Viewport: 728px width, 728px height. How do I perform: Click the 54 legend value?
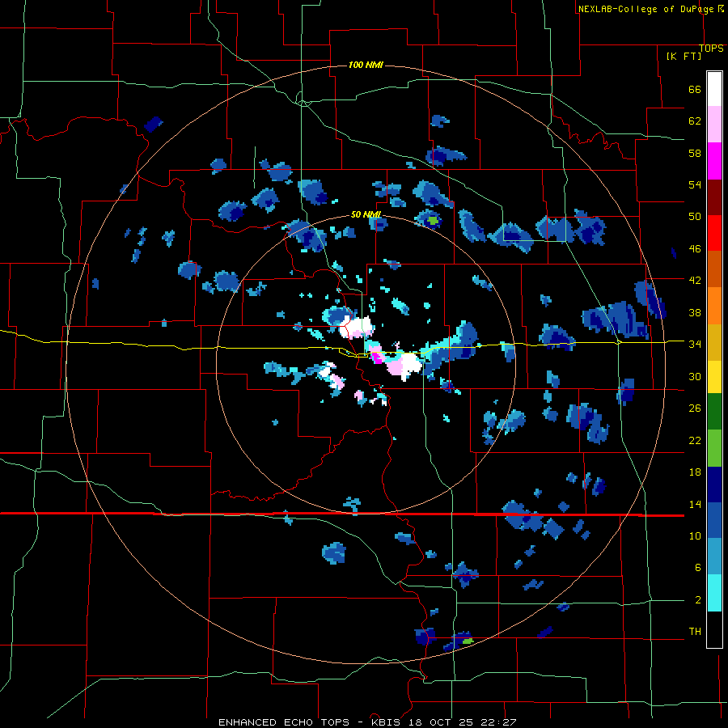(695, 184)
